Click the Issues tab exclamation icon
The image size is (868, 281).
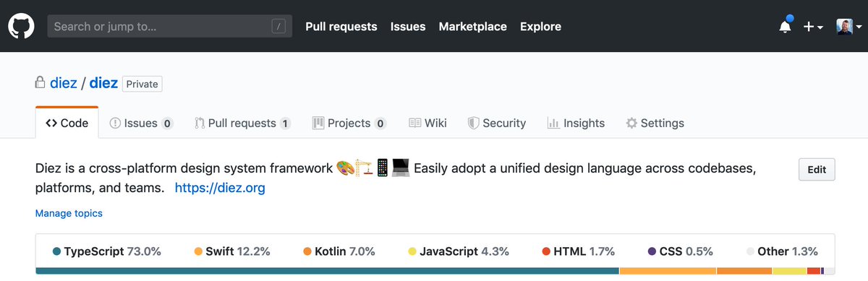(115, 123)
